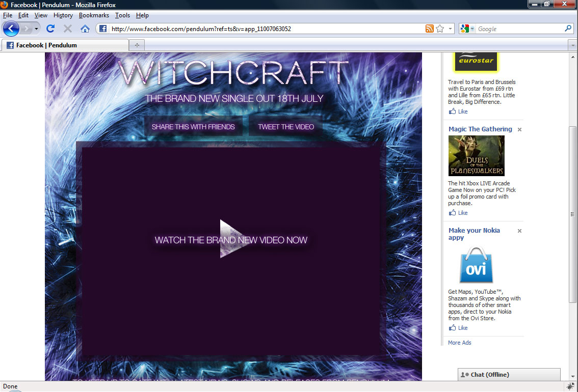The height and width of the screenshot is (392, 578).
Task: Close the Nokia ad
Action: (x=519, y=231)
